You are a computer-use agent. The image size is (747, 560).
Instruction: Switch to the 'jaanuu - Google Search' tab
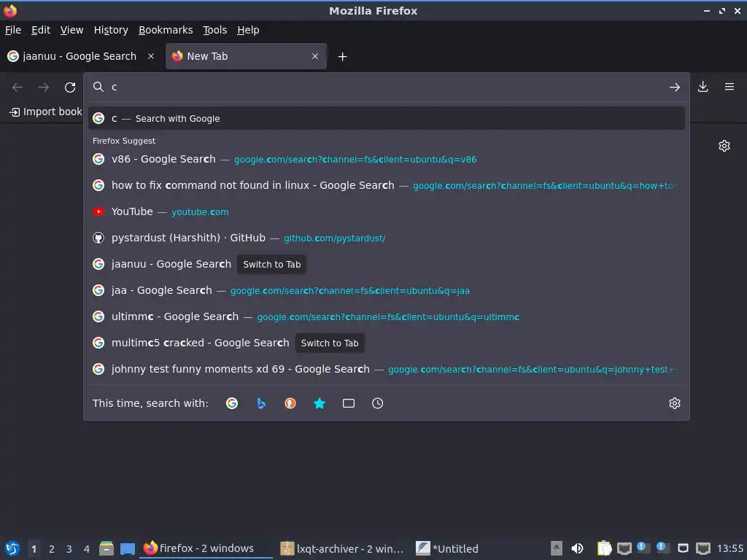point(81,56)
